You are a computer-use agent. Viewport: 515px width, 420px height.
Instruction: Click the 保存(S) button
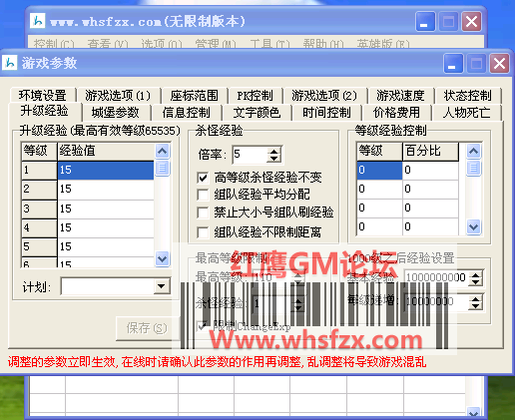pos(147,328)
